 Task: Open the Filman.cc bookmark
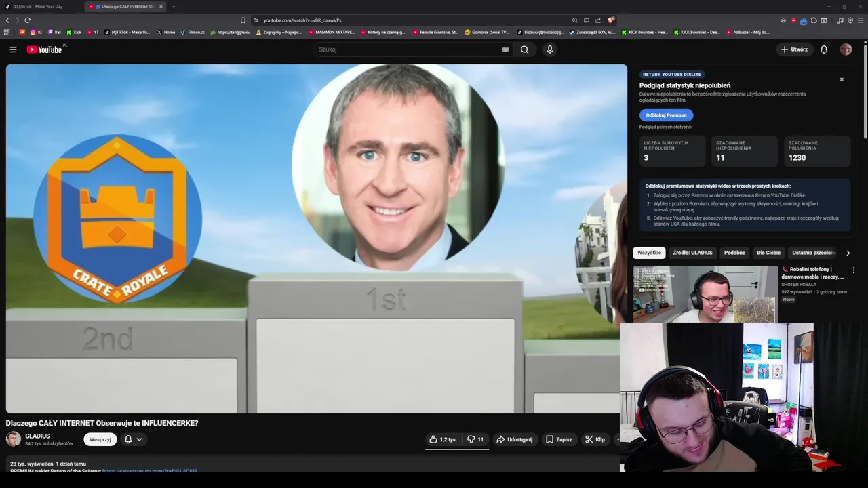(193, 32)
